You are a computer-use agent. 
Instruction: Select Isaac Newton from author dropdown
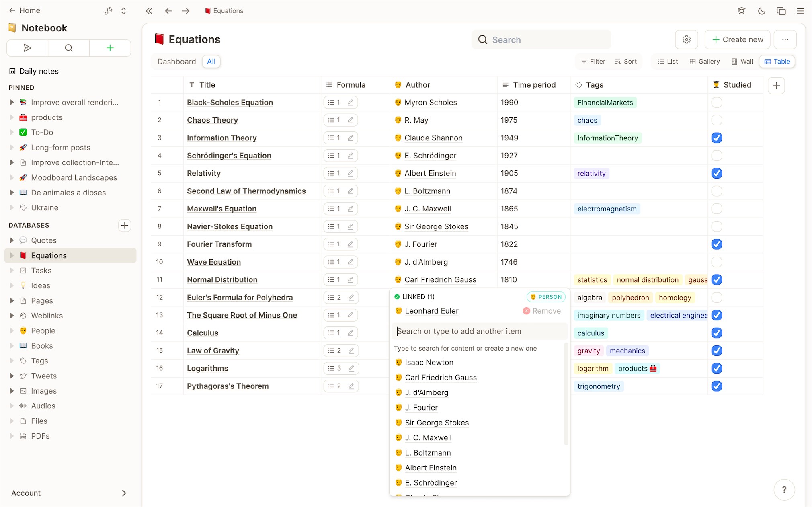click(429, 362)
